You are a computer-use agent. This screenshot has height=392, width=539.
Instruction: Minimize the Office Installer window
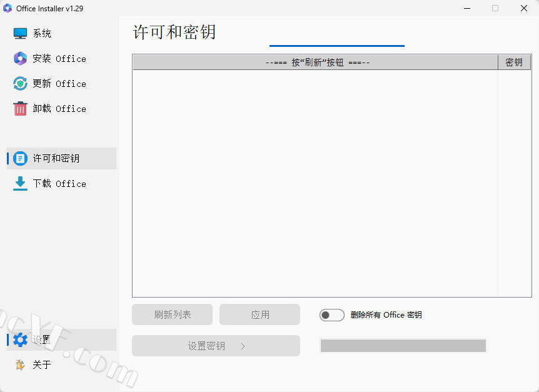tap(467, 8)
